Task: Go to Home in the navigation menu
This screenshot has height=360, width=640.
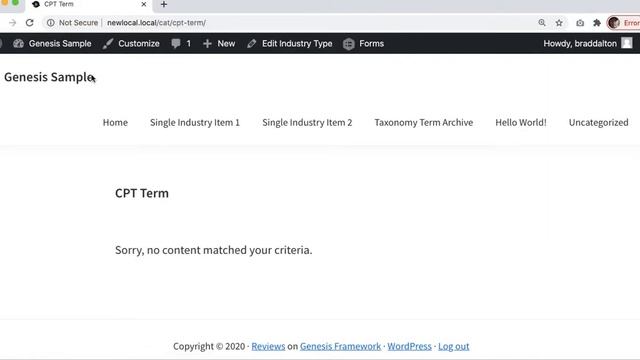Action: point(115,122)
